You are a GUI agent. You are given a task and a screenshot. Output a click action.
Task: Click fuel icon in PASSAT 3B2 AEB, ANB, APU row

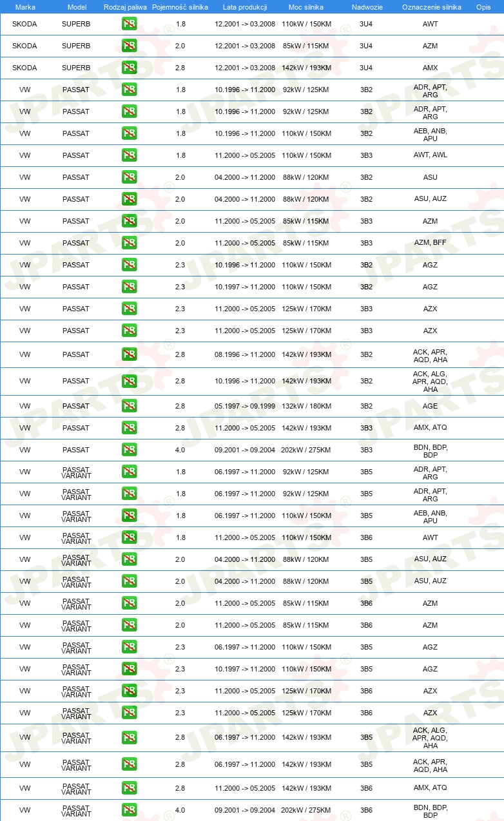tap(129, 133)
